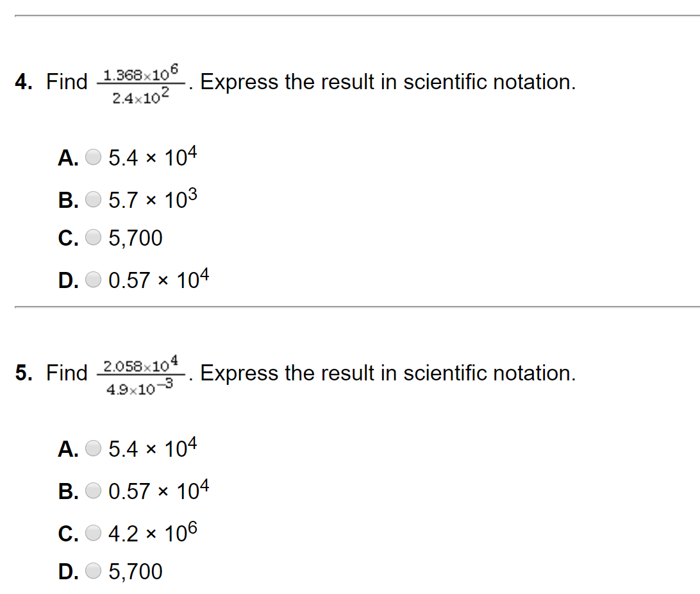
Task: Select radio button D in question 5
Action: (94, 572)
